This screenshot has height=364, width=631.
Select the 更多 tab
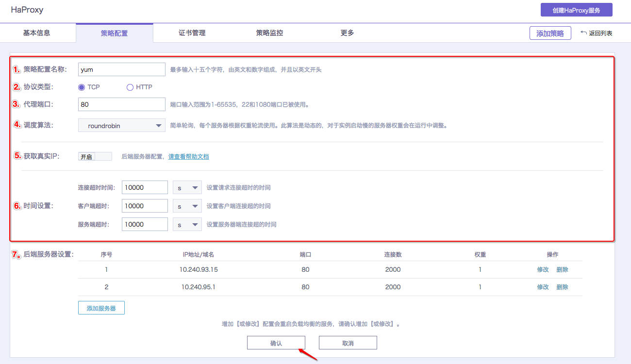tap(348, 33)
